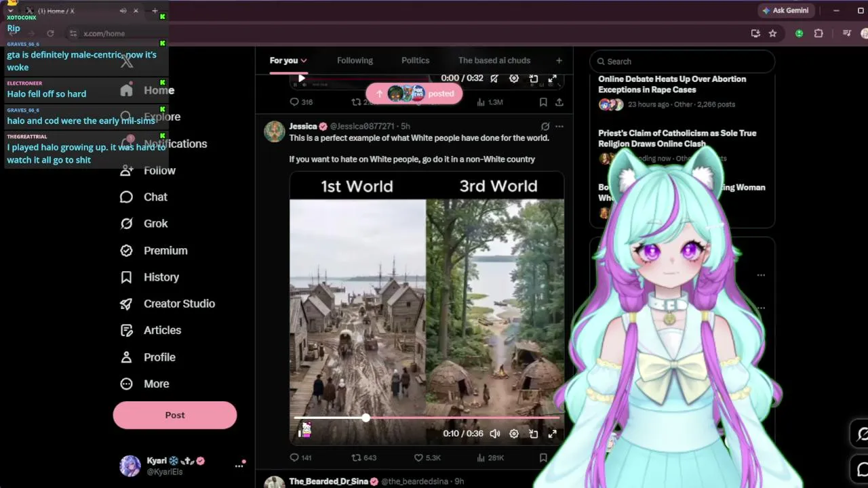Launch Grok from the sidebar icon
868x488 pixels.
pos(126,224)
